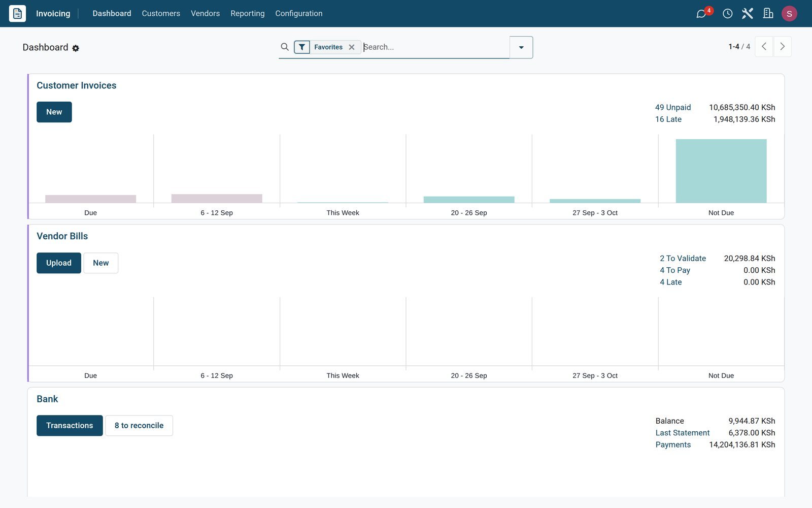This screenshot has height=508, width=812.
Task: Click 8 to reconcile button
Action: [139, 426]
